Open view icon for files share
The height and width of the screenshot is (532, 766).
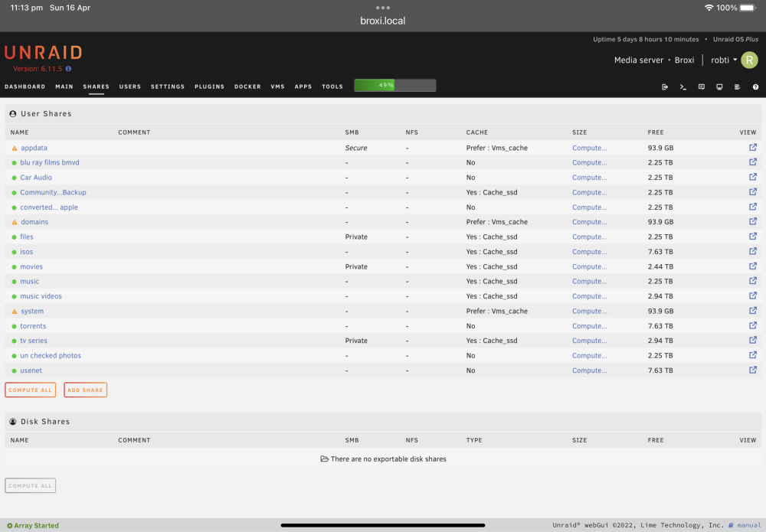(753, 237)
